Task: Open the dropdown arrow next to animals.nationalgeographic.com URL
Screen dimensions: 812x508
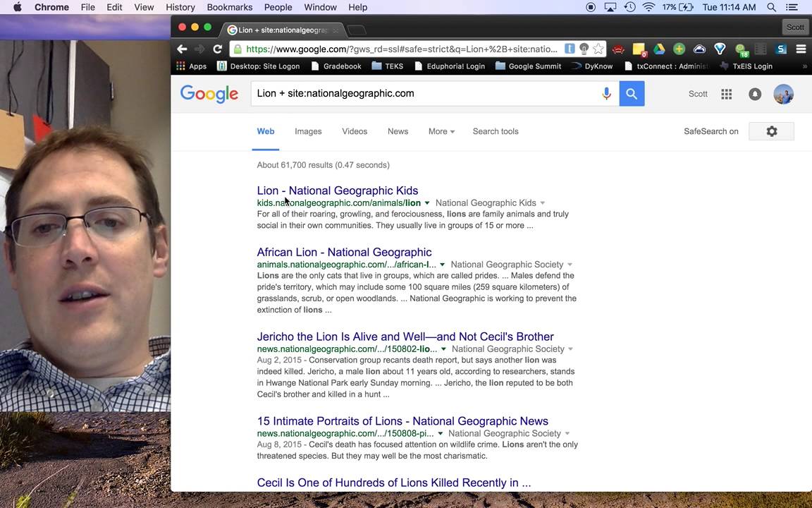Action: pyautogui.click(x=442, y=265)
